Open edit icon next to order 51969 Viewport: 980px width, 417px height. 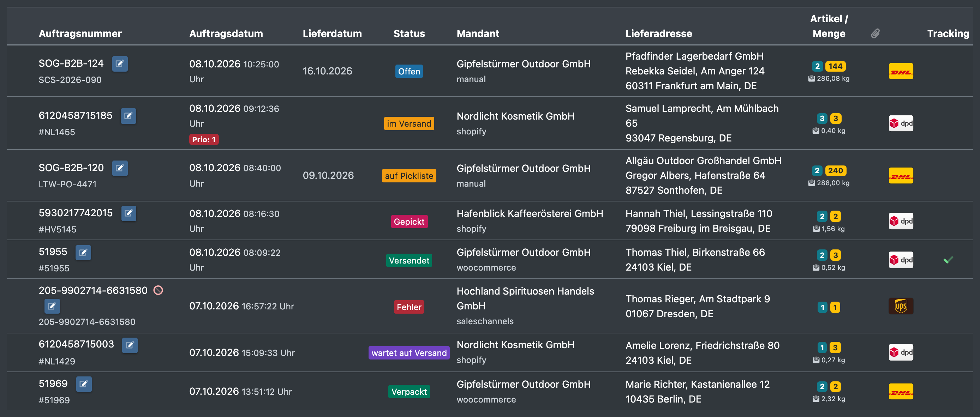tap(84, 384)
